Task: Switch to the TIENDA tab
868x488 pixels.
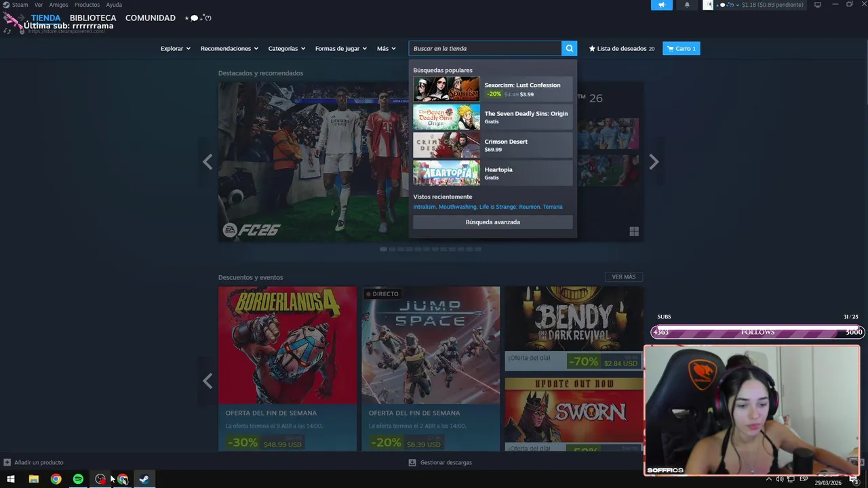Action: point(45,18)
